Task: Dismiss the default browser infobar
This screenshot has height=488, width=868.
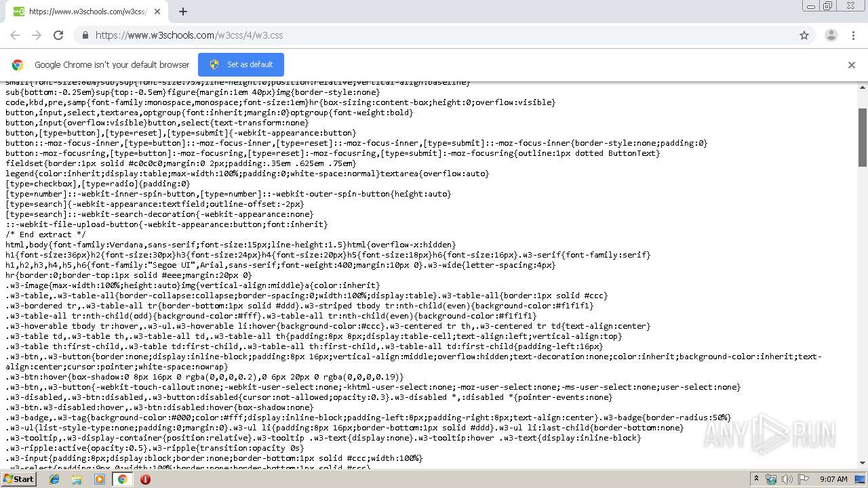Action: (852, 65)
